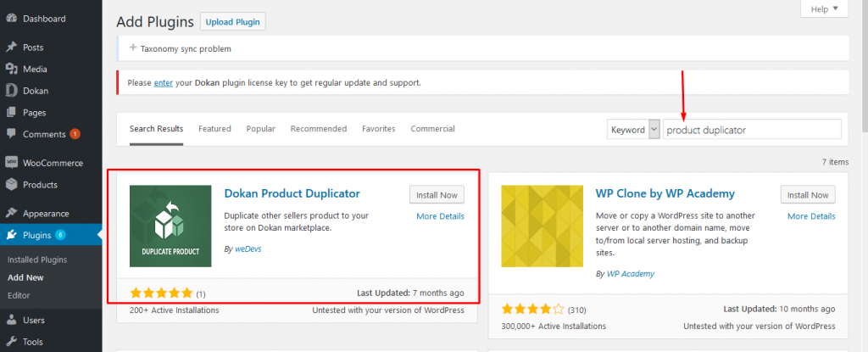Open the Posts menu label
Viewport: 868px width, 352px height.
coord(33,47)
